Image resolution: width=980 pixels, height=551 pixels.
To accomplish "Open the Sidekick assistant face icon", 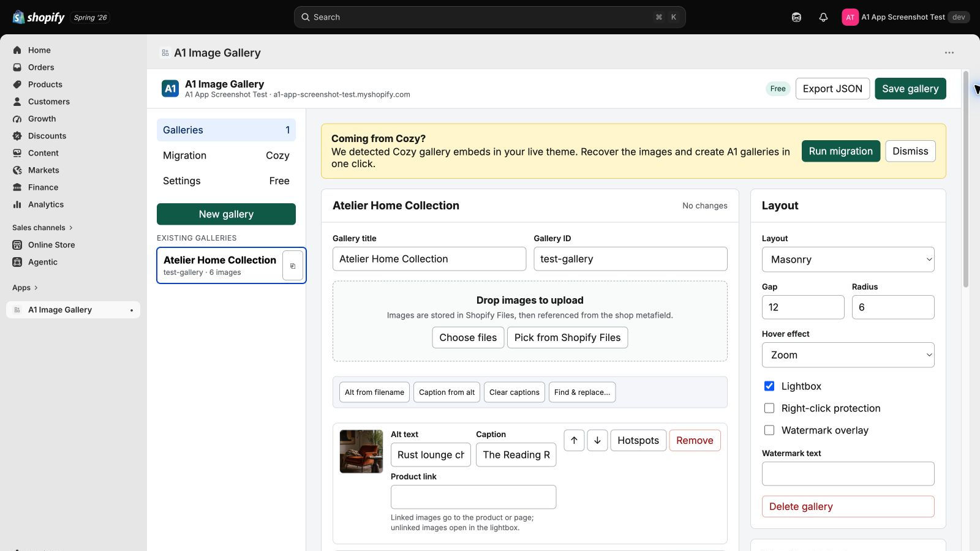I will (796, 17).
